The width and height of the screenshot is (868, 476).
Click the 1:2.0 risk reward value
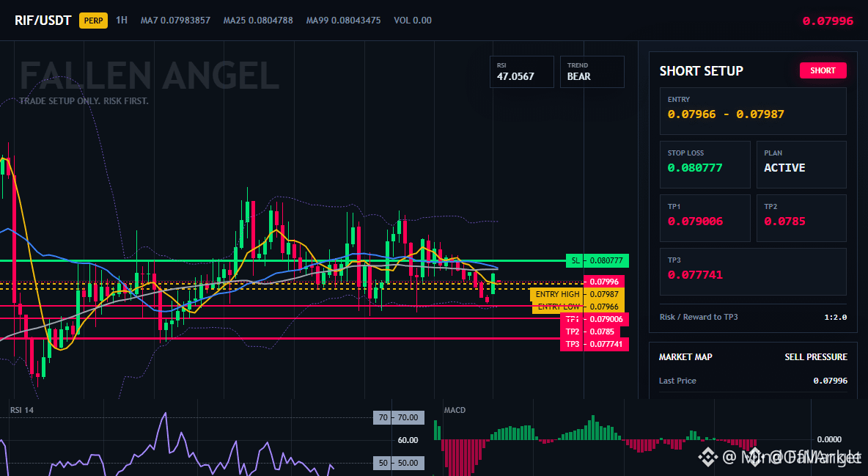(835, 318)
